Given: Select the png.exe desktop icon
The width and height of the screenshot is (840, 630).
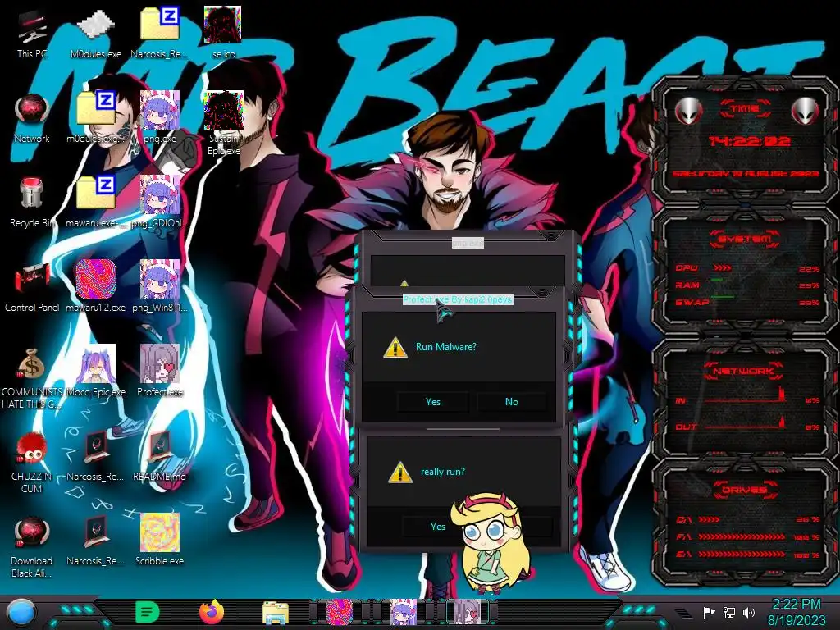Looking at the screenshot, I should click(x=159, y=118).
